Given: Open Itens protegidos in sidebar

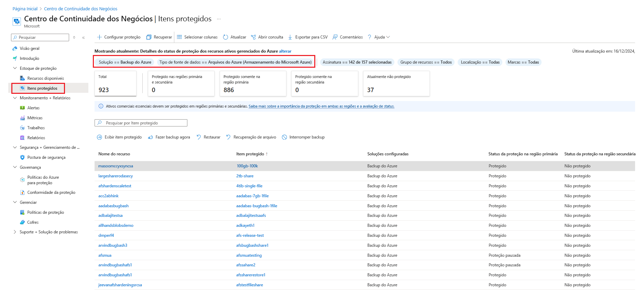Looking at the screenshot, I should click(x=42, y=88).
